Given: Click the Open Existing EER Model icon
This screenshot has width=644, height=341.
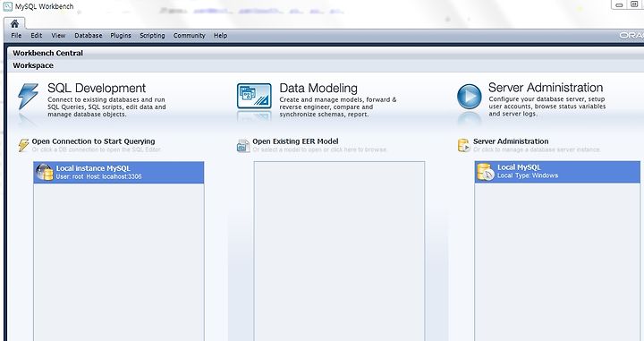Looking at the screenshot, I should coord(243,145).
